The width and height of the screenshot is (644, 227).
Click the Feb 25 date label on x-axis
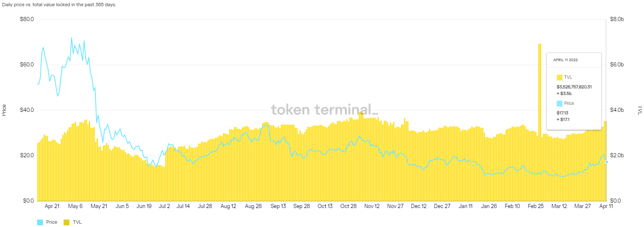[x=536, y=206]
